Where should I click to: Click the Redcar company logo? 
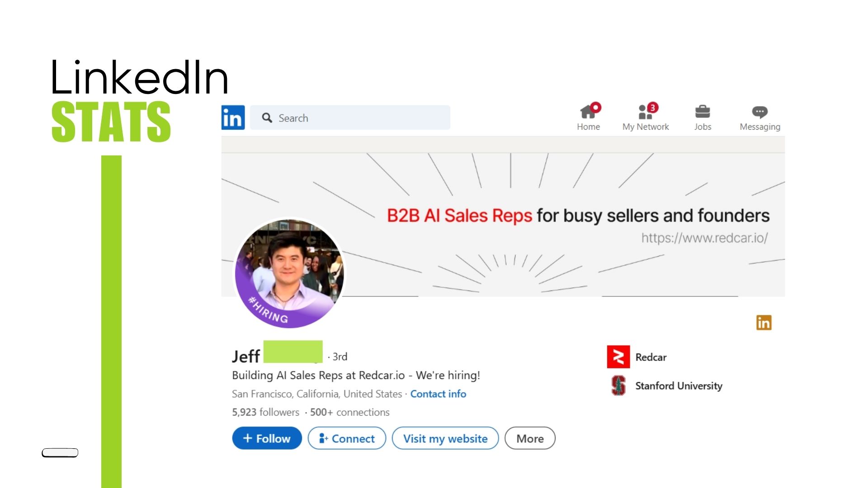point(618,357)
